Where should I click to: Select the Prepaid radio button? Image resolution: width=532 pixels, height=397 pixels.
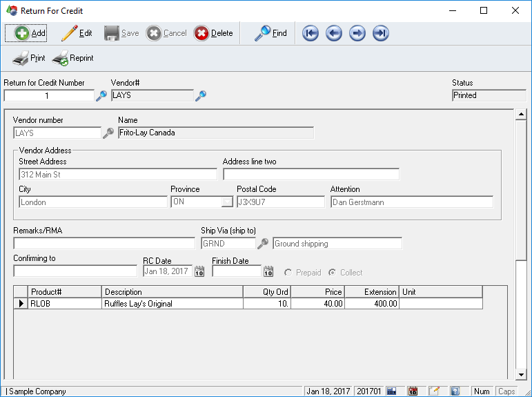(288, 273)
